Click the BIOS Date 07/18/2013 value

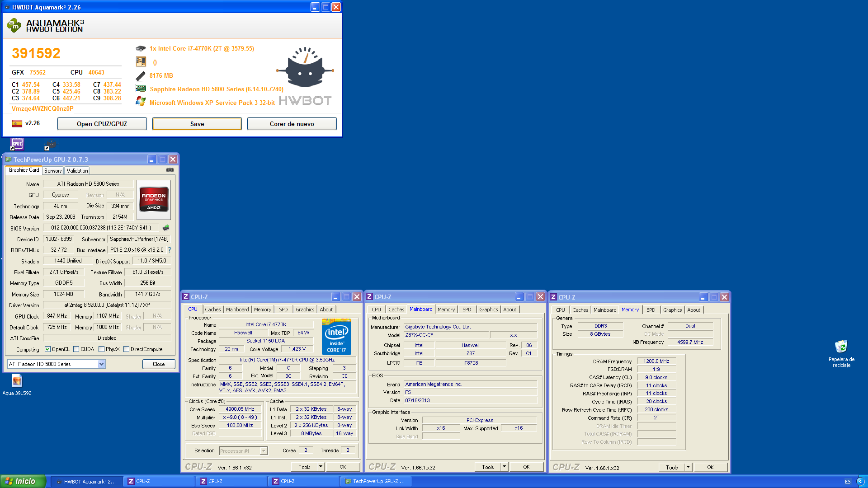470,401
